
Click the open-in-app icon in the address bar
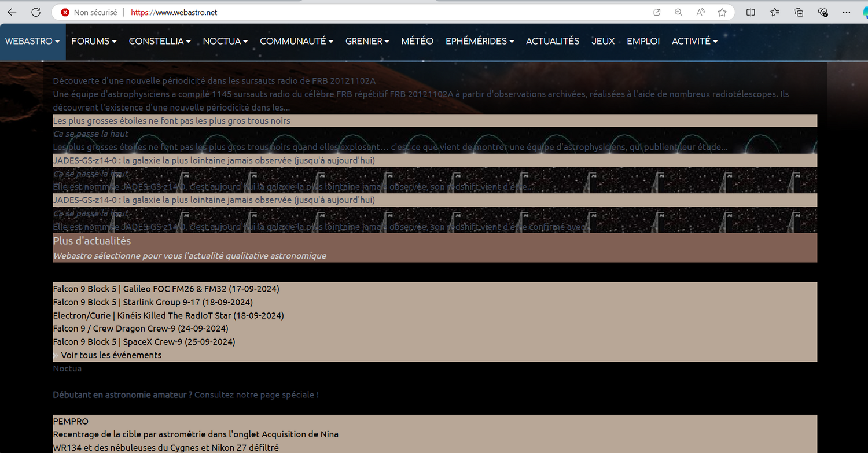(657, 12)
